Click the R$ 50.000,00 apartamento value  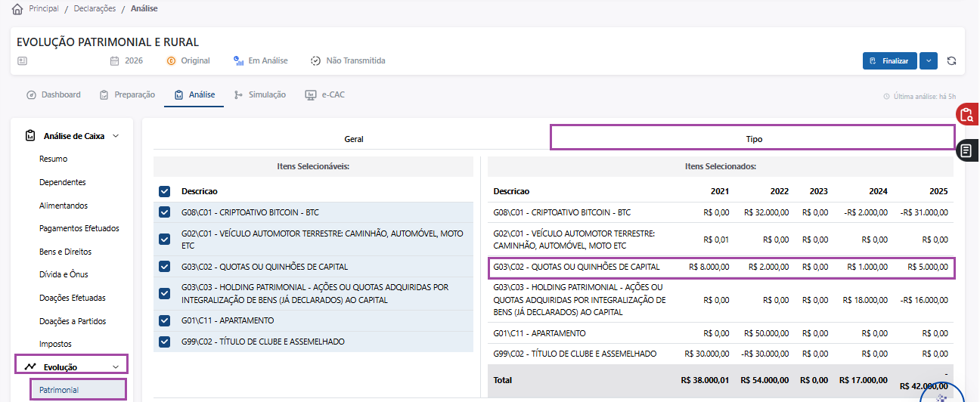click(x=767, y=333)
